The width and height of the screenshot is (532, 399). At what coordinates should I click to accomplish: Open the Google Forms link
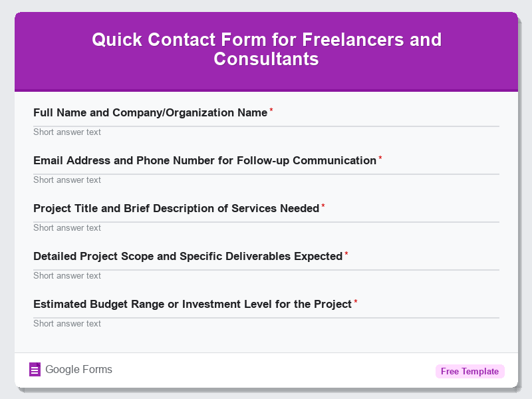point(78,369)
